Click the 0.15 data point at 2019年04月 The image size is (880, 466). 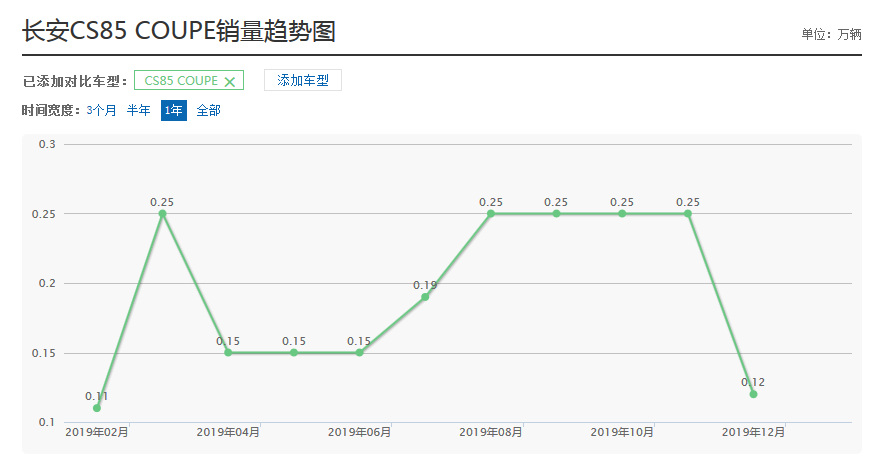(228, 353)
